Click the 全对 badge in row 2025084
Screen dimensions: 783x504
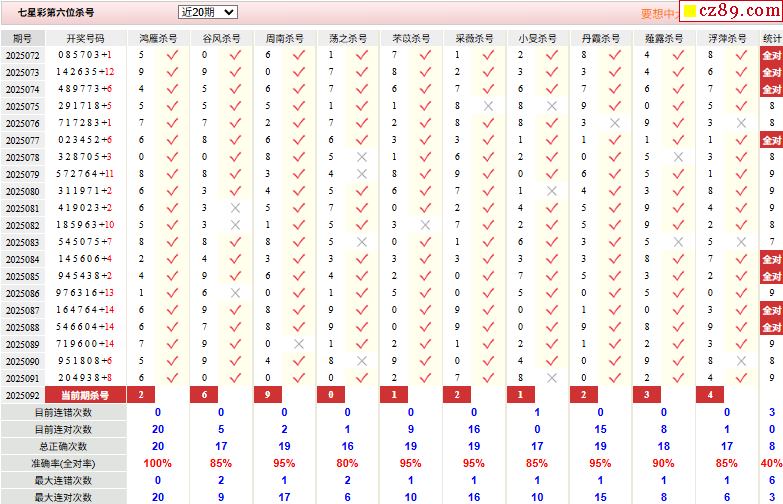point(772,259)
